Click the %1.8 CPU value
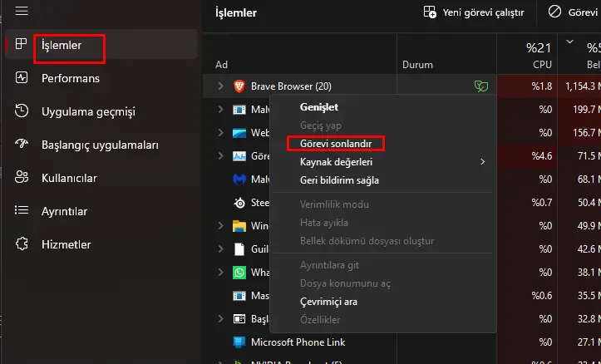Viewport: 601px width, 364px height. (x=542, y=86)
